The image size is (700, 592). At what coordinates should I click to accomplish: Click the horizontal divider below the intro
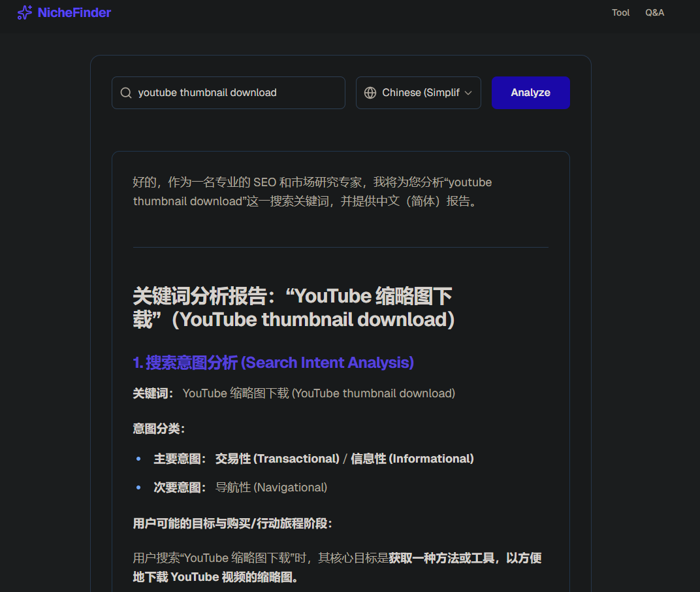340,248
